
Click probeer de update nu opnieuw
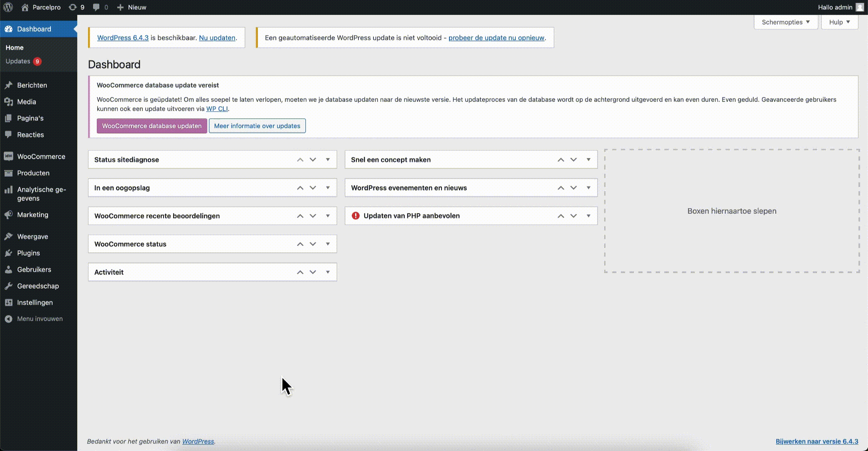(x=496, y=38)
